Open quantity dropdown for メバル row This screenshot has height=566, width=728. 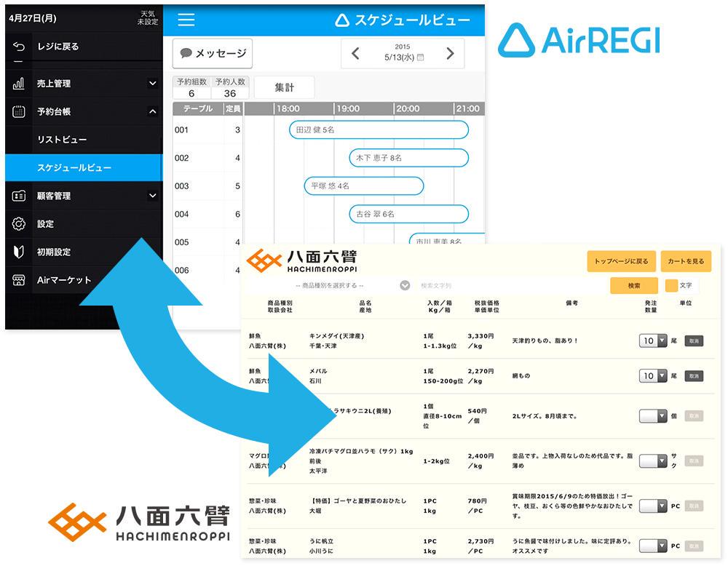point(653,376)
